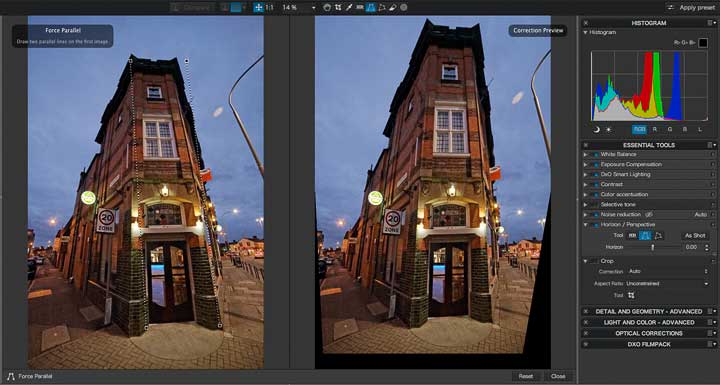Select RGB histogram channel
Viewport: 720px width, 385px height.
coord(639,130)
